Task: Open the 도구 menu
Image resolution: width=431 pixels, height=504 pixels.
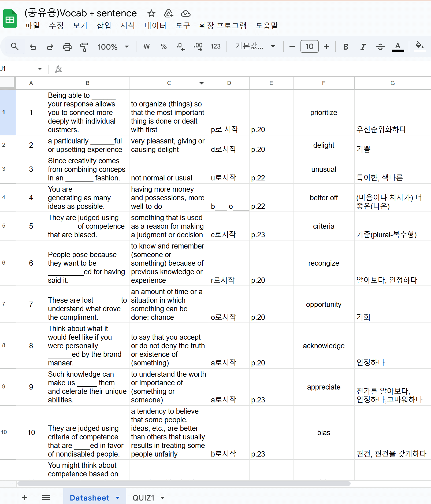Action: pyautogui.click(x=183, y=26)
